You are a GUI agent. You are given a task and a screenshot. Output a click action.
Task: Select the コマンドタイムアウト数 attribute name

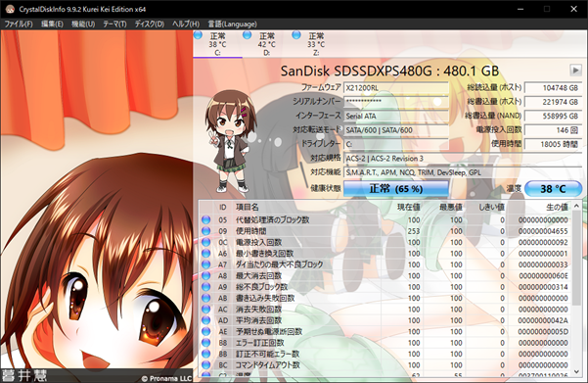(268, 365)
